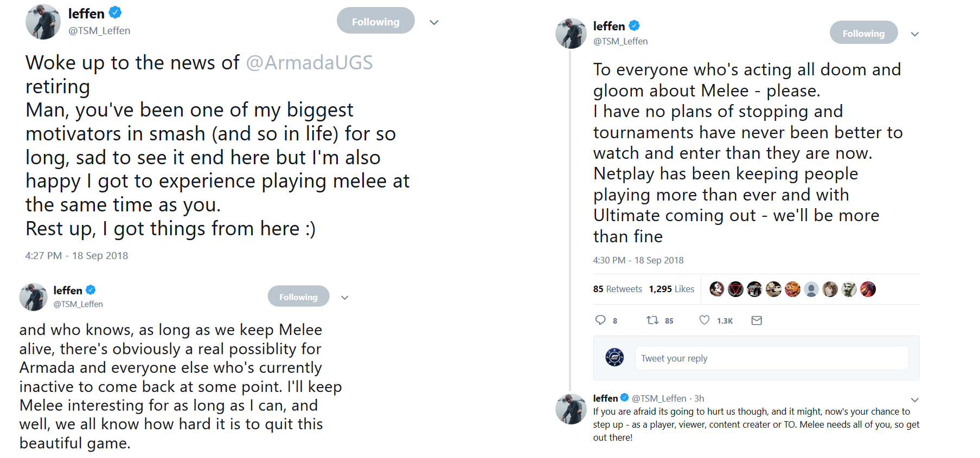
Task: Open the caret menu on the 3h reply
Action: 915,399
